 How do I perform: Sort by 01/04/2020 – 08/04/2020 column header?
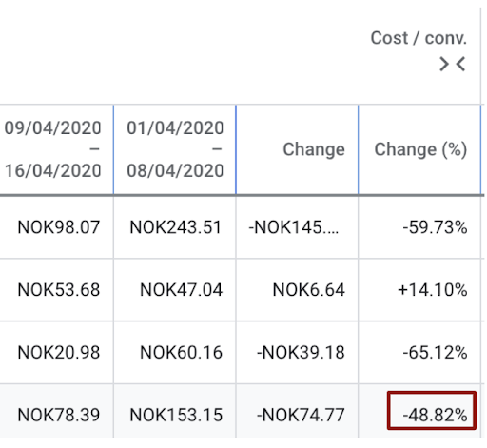[175, 149]
